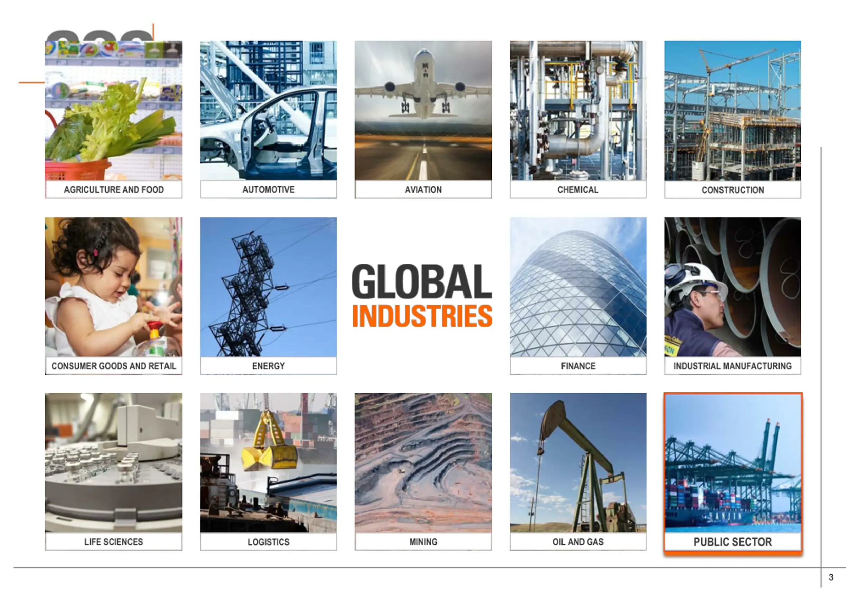Select the highlighted Public Sector port image

(733, 463)
